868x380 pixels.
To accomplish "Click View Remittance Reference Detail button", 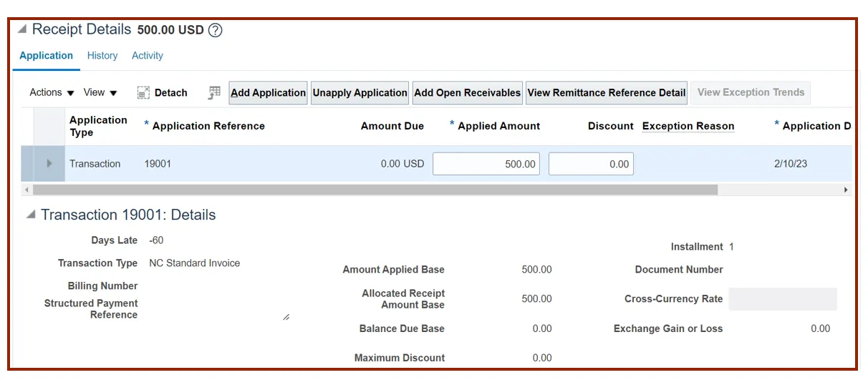I will 607,93.
